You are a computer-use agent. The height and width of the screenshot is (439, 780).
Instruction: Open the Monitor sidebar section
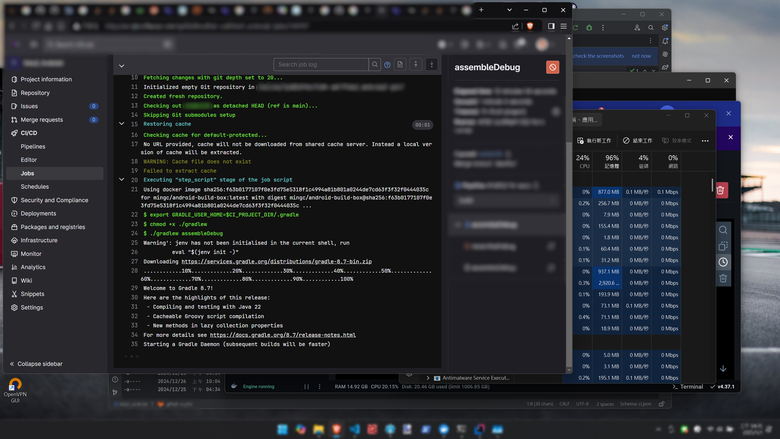click(x=26, y=254)
